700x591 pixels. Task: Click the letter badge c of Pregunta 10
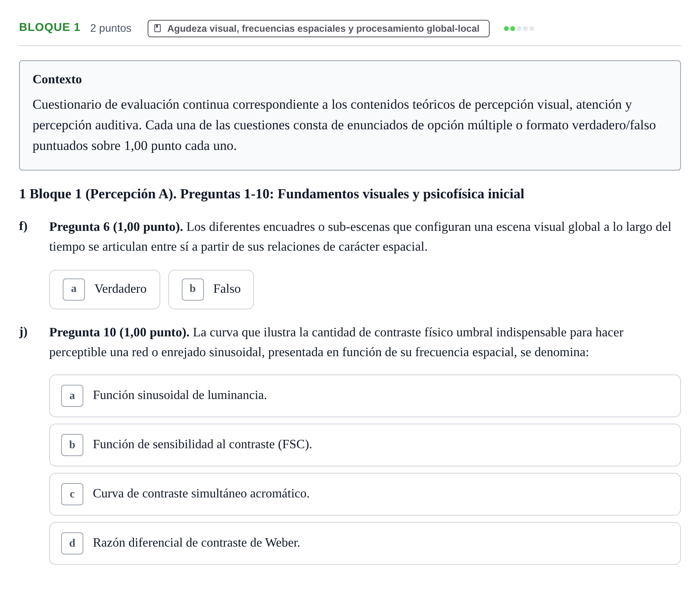click(72, 494)
